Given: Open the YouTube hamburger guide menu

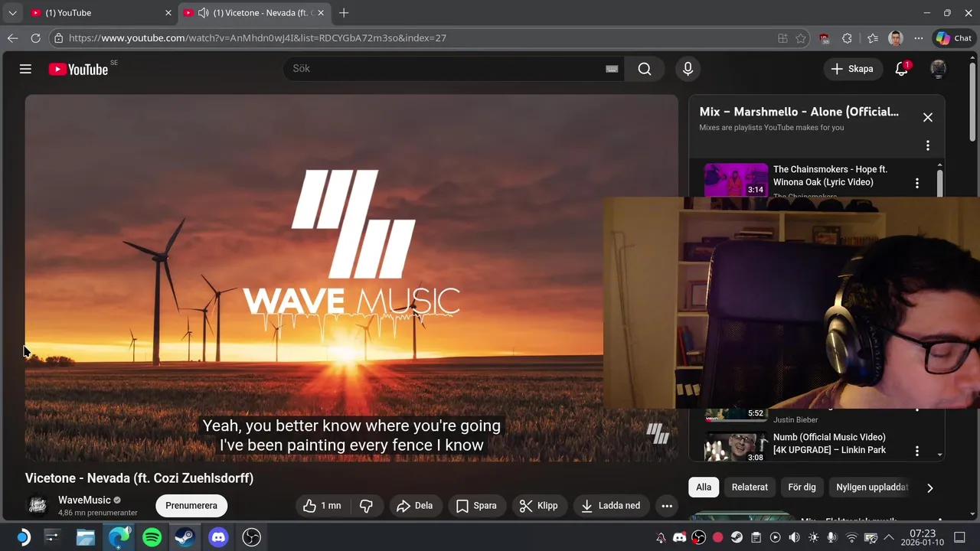Looking at the screenshot, I should point(25,69).
